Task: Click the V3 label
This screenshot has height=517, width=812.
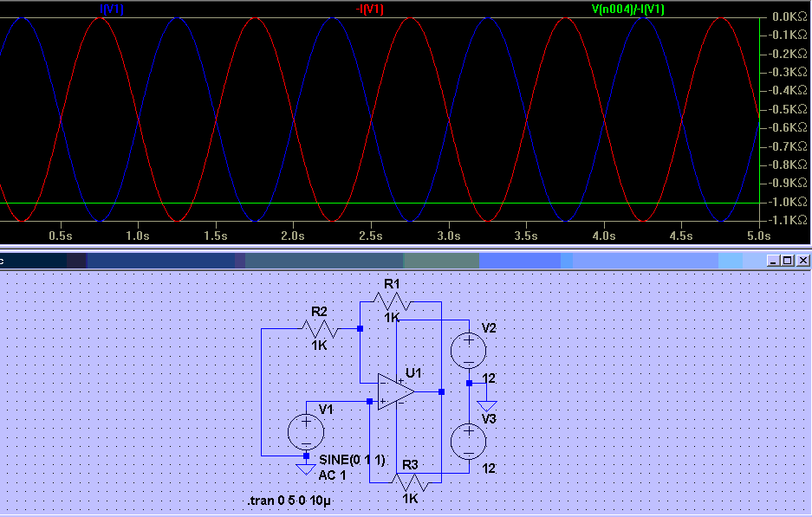Action: coord(489,418)
